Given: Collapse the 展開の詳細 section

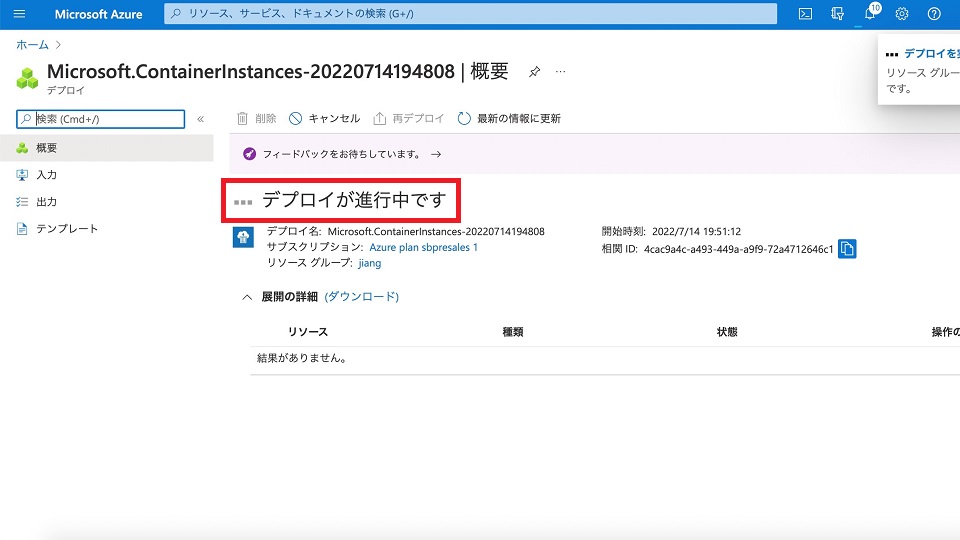Looking at the screenshot, I should [247, 297].
